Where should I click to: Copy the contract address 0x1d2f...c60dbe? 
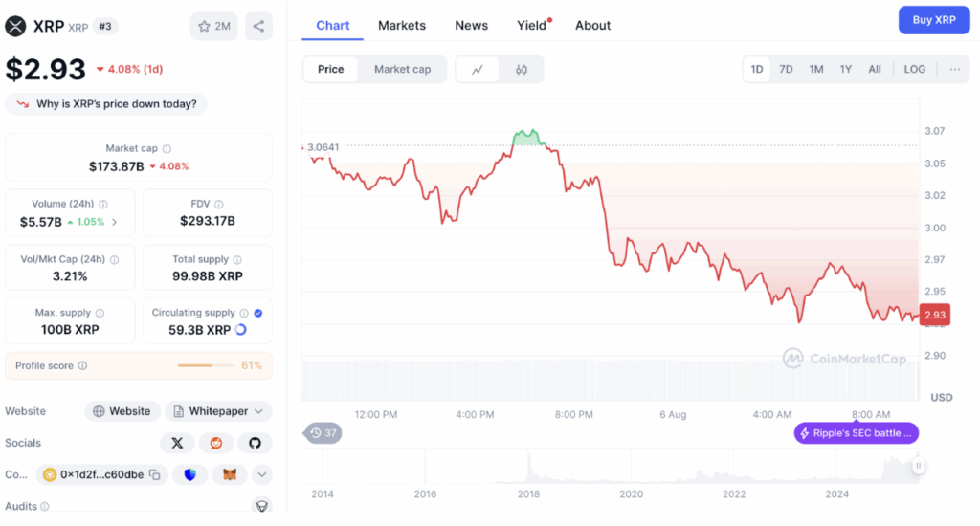point(154,474)
